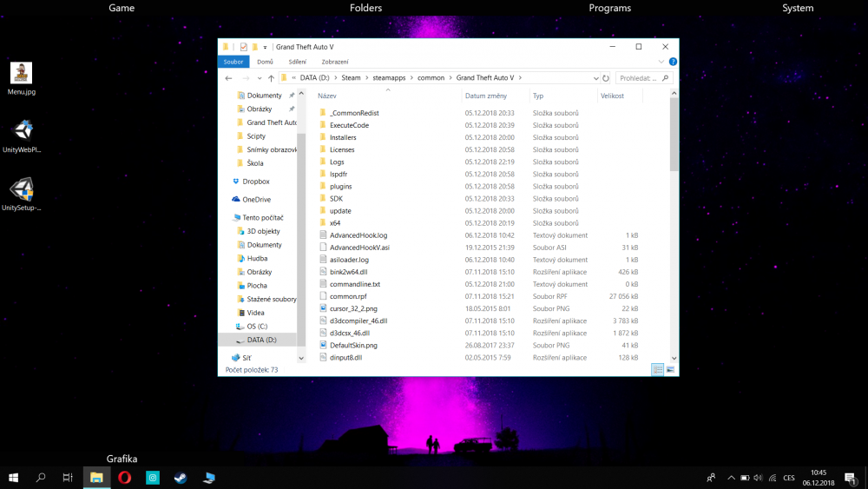The width and height of the screenshot is (868, 489).
Task: Unpin Obrázky from quick access
Action: pos(292,109)
